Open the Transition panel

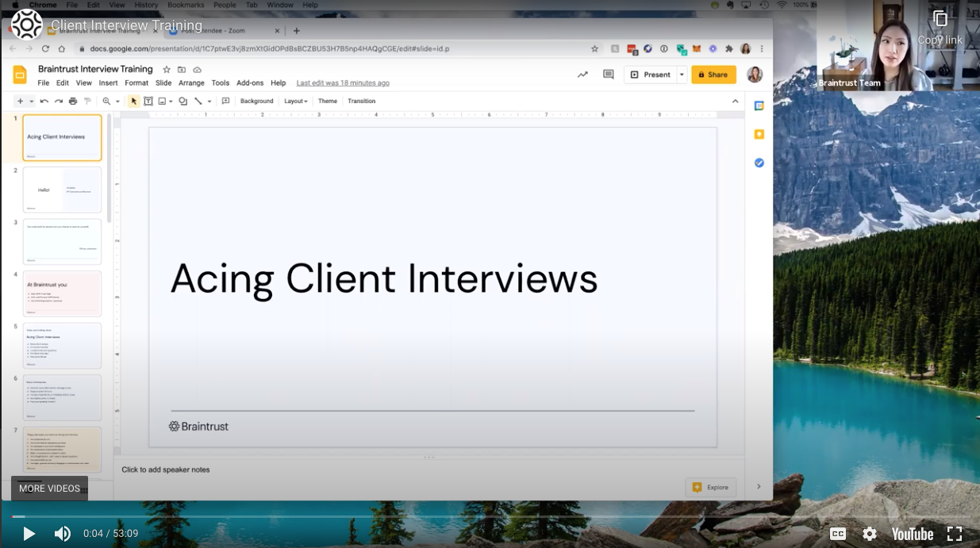(362, 101)
